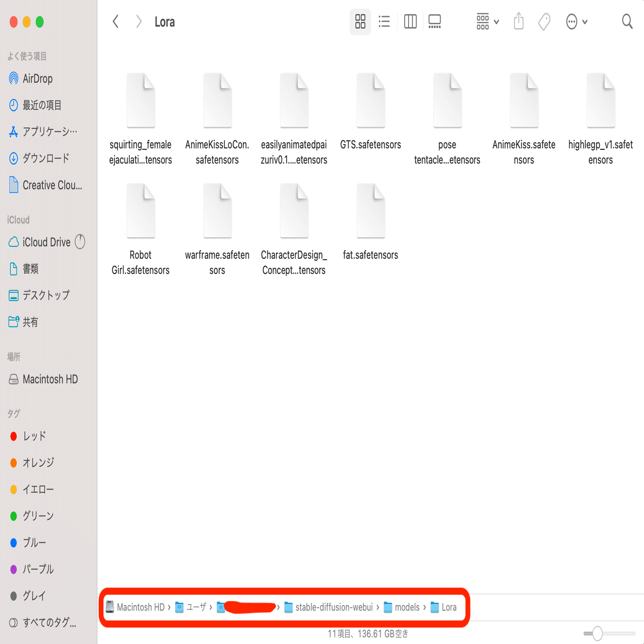Click the green zoom window button
Screen dimensions: 644x644
click(x=40, y=22)
